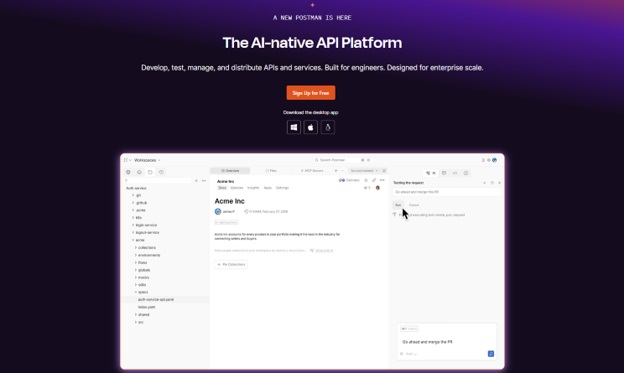
Task: Click the watchers eye count
Action: coord(367,188)
